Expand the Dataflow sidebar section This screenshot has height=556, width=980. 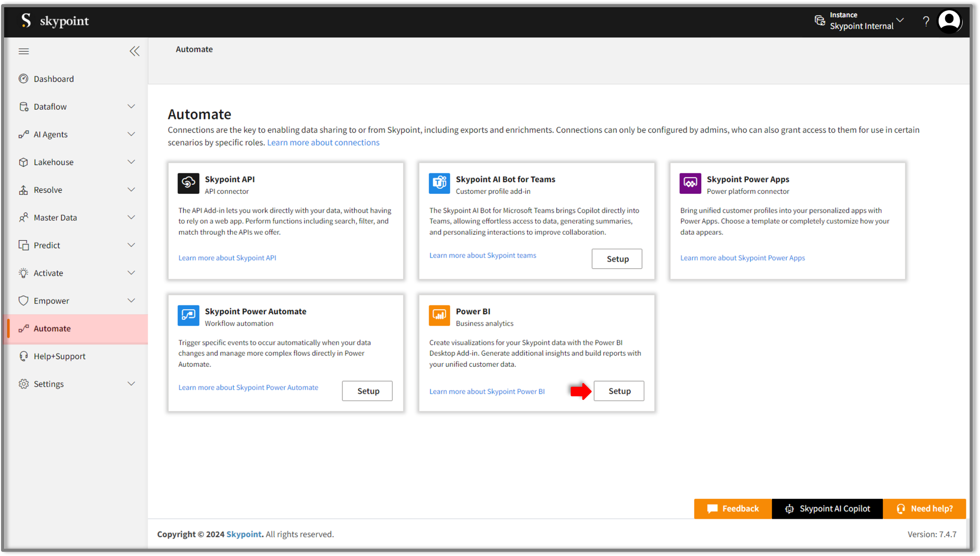131,107
